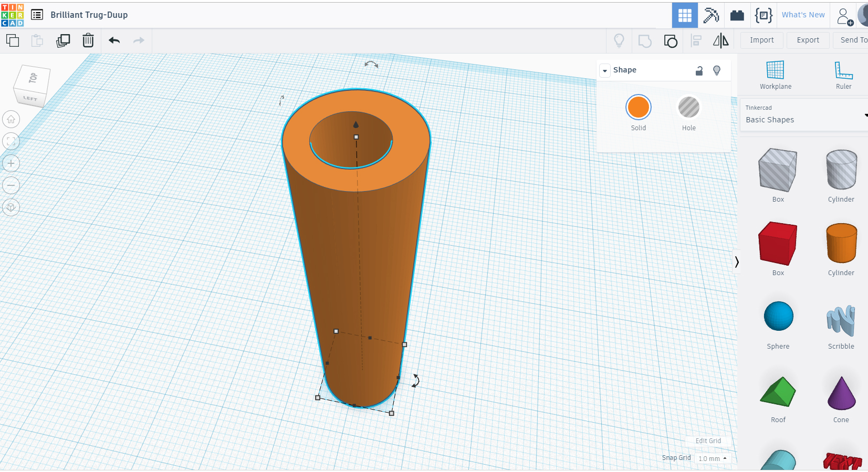This screenshot has height=472, width=868.
Task: Click the Brilliant Trug-Duup design name
Action: 89,15
